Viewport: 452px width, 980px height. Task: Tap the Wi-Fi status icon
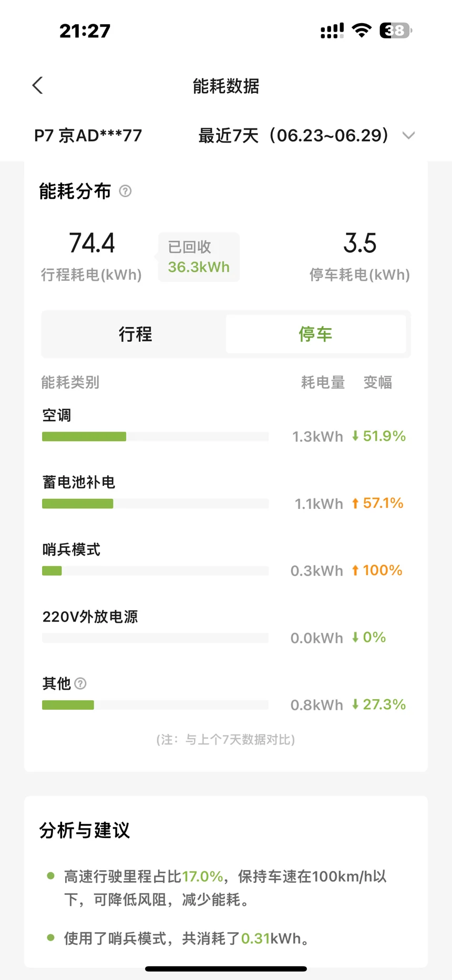click(x=361, y=30)
